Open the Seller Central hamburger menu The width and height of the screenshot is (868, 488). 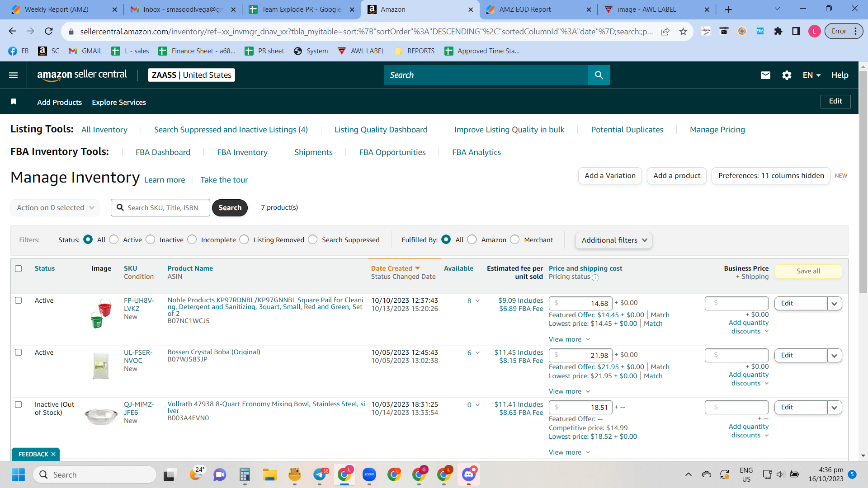pyautogui.click(x=14, y=75)
